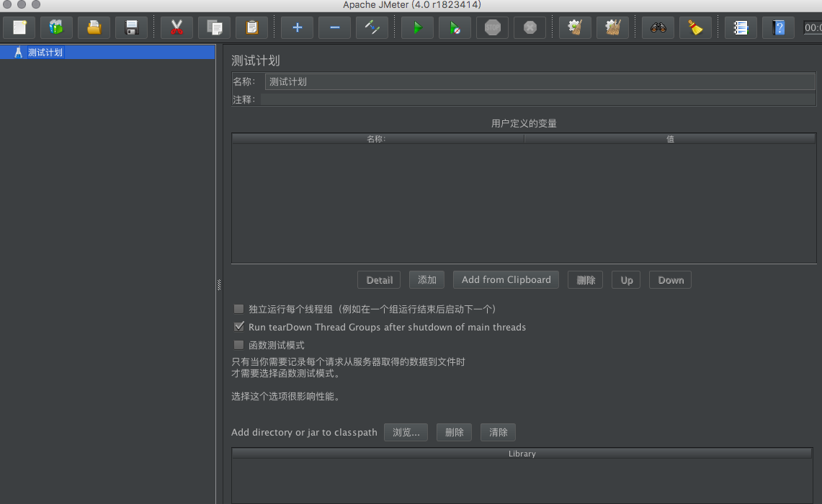
Task: Collapse all nodes with minus icon
Action: pos(334,27)
